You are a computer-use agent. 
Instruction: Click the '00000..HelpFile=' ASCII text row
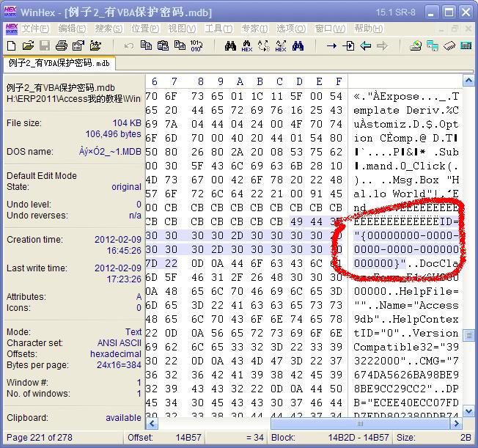pyautogui.click(x=406, y=291)
